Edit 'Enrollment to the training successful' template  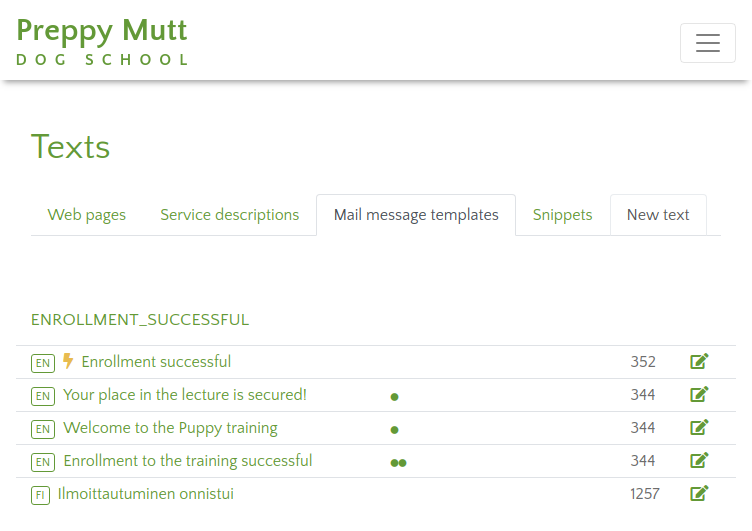point(699,461)
